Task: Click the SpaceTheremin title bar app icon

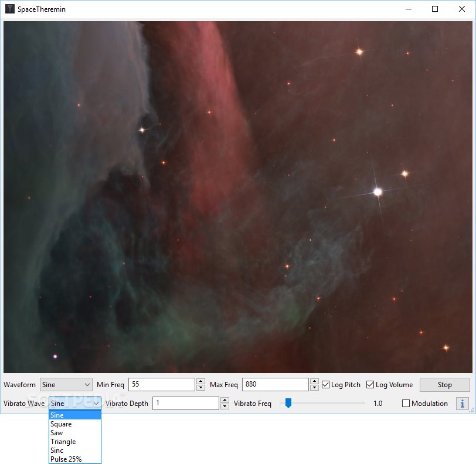Action: point(10,9)
